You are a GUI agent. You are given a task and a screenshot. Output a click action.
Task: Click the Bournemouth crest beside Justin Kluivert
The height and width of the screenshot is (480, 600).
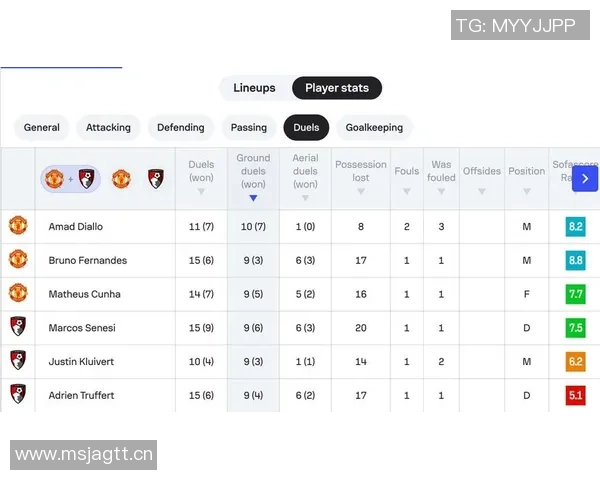click(18, 361)
